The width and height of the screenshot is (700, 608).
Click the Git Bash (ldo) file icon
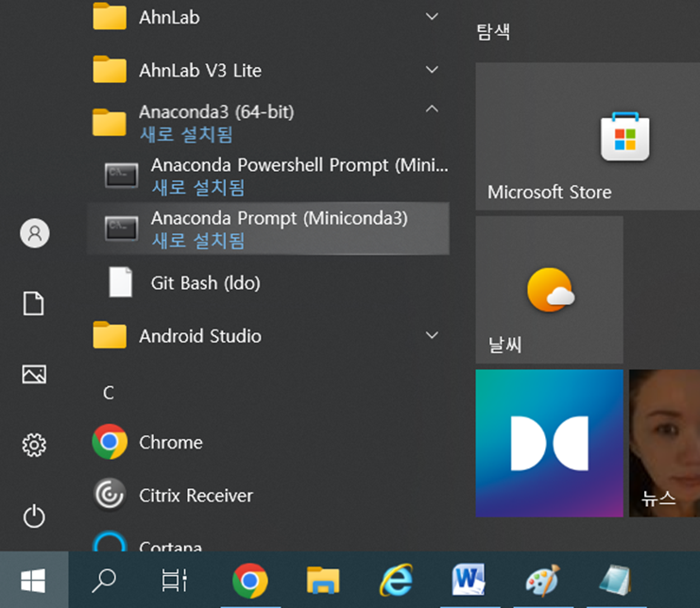click(x=121, y=282)
